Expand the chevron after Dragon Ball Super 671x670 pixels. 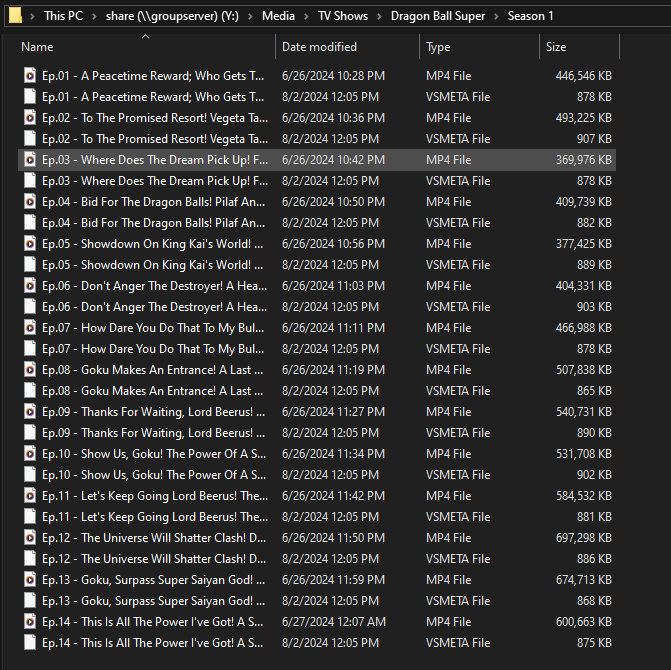tap(496, 16)
